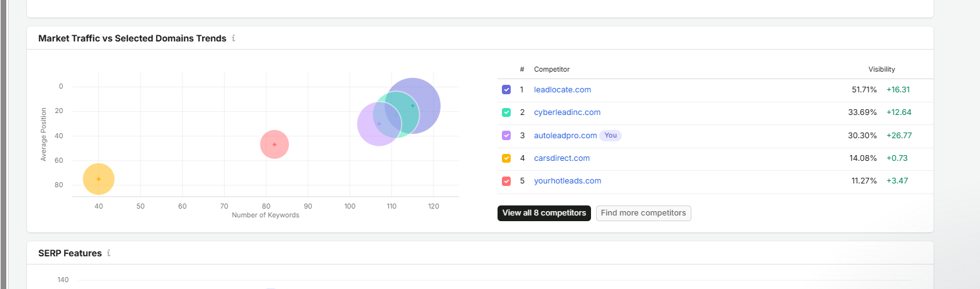The image size is (980, 289).
Task: Click the 11.27% visibility value
Action: point(864,181)
